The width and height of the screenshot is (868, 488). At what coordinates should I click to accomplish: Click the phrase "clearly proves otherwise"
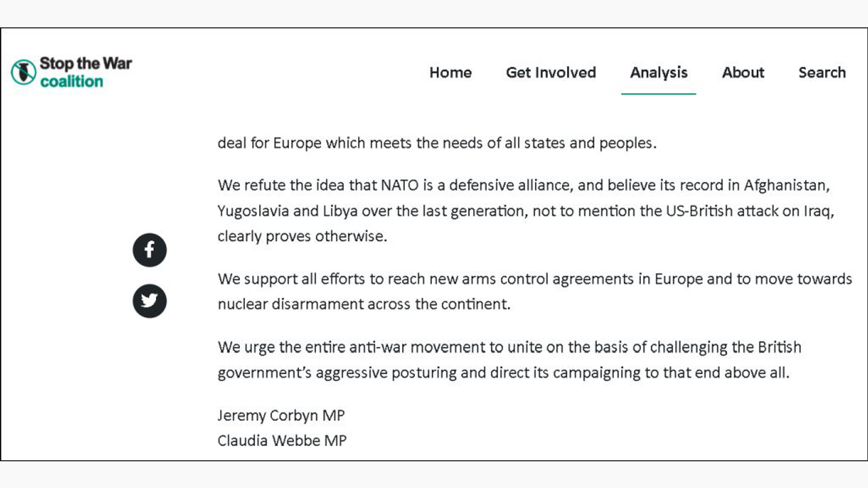tap(302, 237)
